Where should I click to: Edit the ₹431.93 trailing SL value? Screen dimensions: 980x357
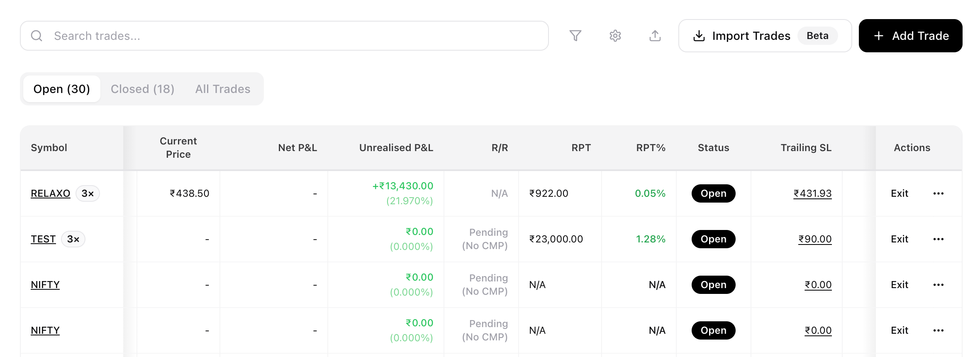[x=812, y=193]
